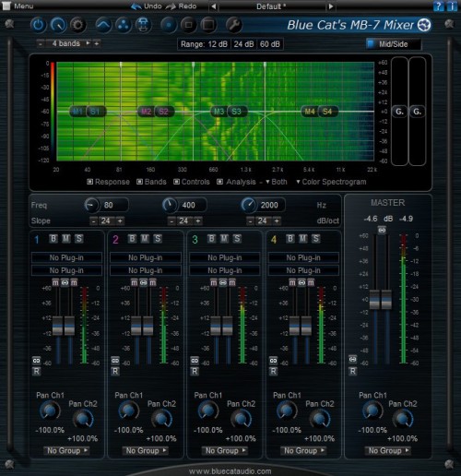This screenshot has width=461, height=476.
Task: Open the wrench tools icon
Action: click(234, 25)
